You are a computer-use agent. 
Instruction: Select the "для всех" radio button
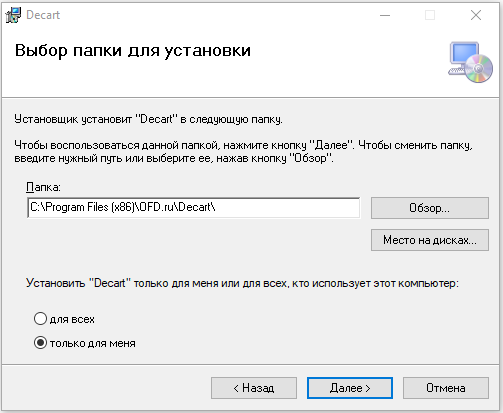pos(40,319)
